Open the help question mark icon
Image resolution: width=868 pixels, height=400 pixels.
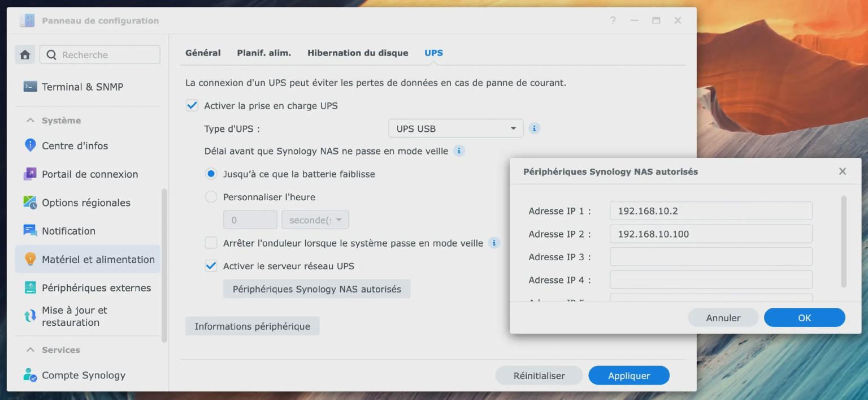(613, 21)
